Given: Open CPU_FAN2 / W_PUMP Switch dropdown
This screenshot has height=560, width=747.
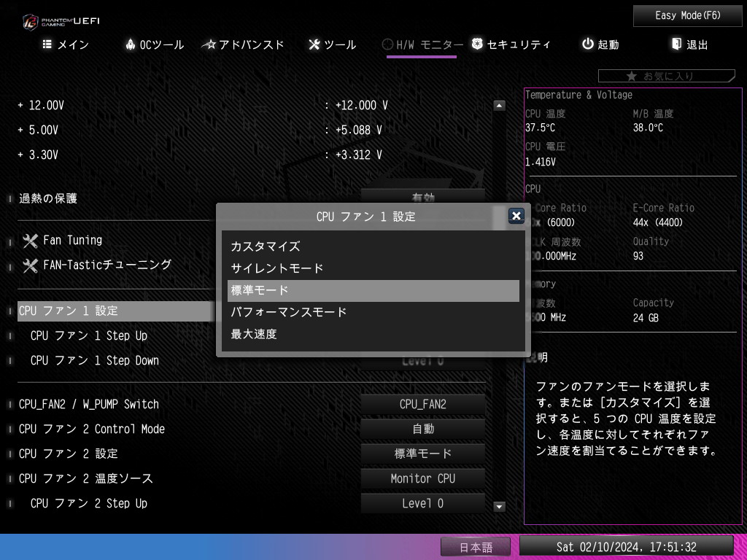Looking at the screenshot, I should (x=423, y=404).
